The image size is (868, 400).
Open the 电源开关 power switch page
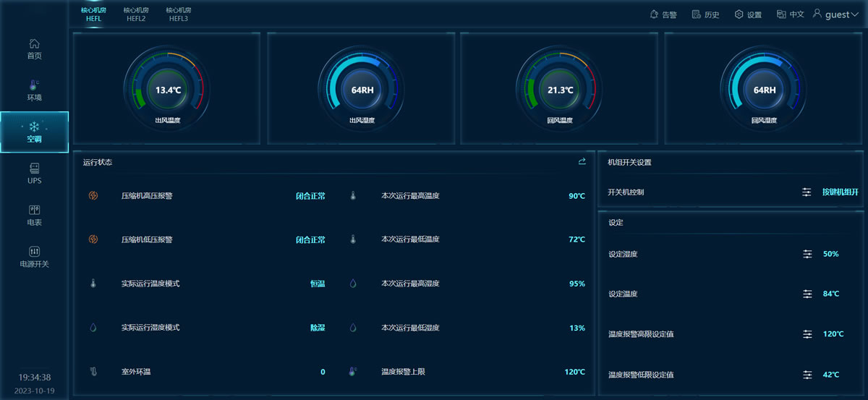[34, 257]
